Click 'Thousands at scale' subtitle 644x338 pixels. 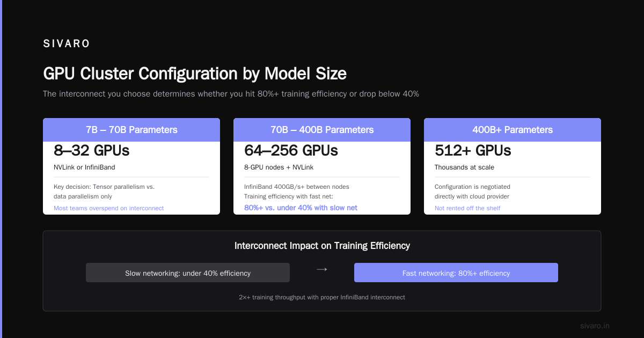(x=464, y=167)
